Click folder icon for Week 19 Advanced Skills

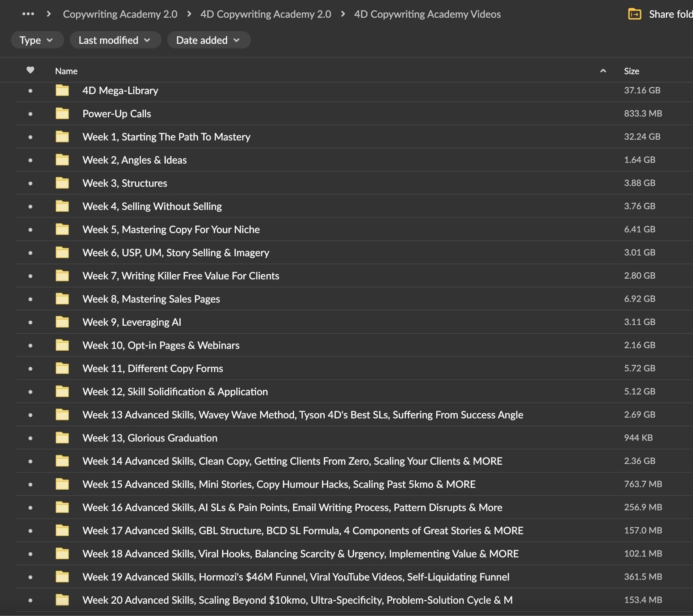click(62, 577)
